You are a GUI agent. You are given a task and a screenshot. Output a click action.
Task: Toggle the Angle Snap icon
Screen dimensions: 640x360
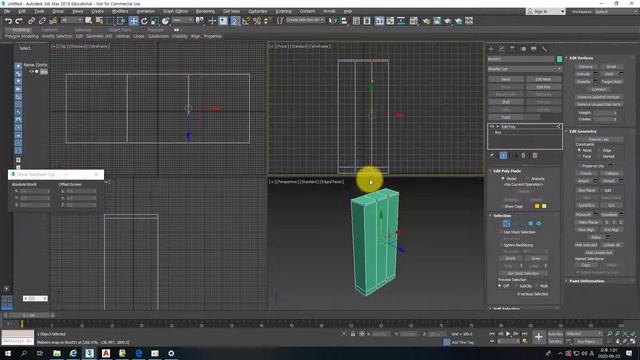click(246, 21)
